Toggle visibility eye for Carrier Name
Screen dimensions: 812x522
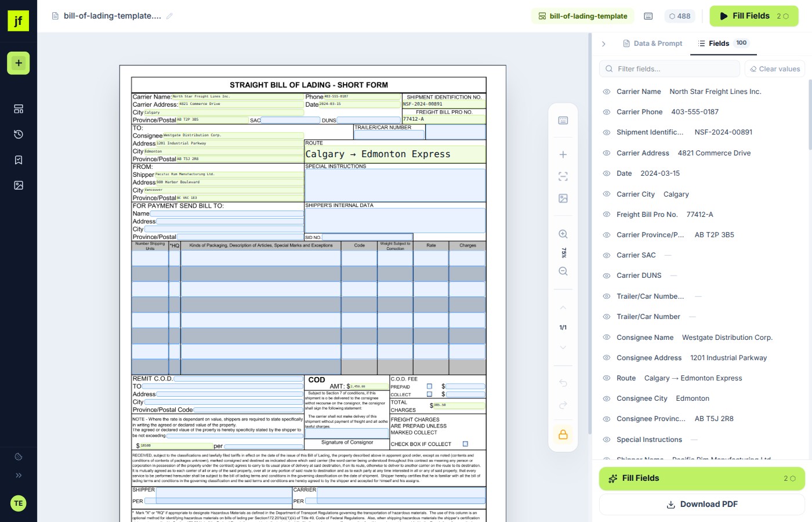click(x=607, y=92)
